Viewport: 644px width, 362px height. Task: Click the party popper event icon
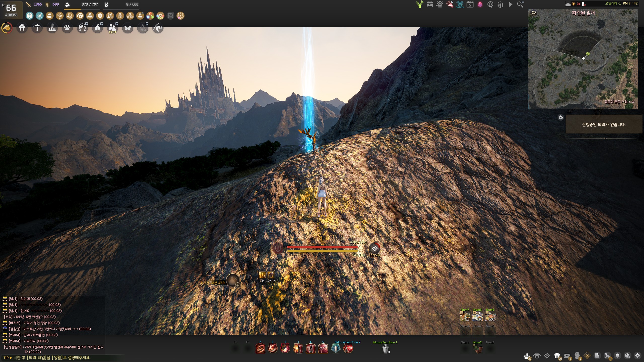[x=450, y=4]
